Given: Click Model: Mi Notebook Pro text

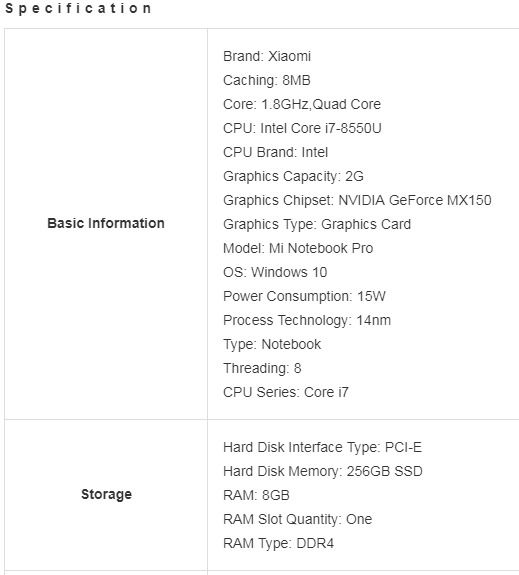Looking at the screenshot, I should point(298,248).
